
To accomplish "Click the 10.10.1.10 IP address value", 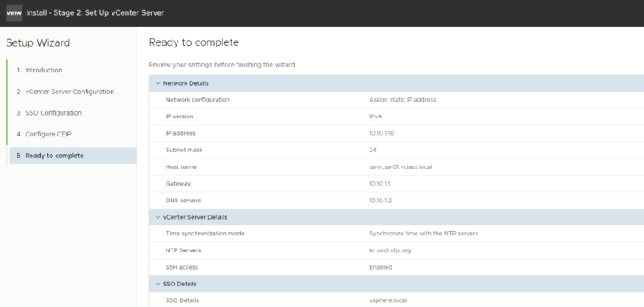I will click(x=382, y=133).
